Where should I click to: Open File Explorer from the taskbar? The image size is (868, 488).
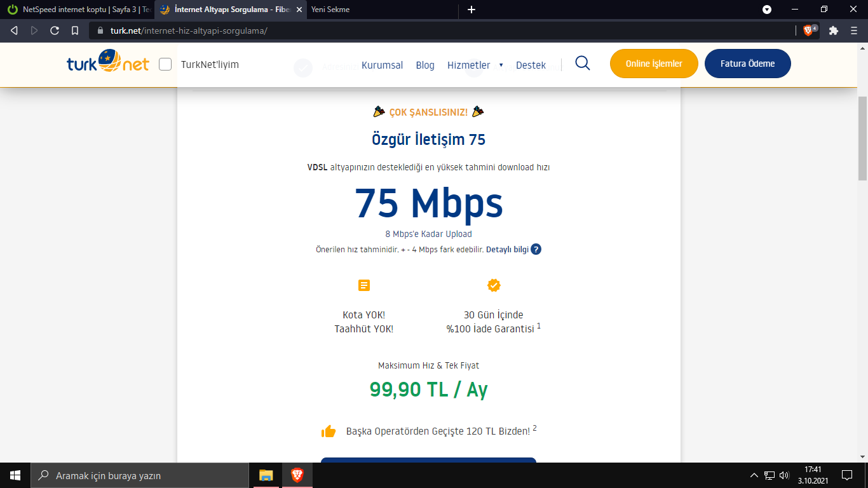pos(266,475)
